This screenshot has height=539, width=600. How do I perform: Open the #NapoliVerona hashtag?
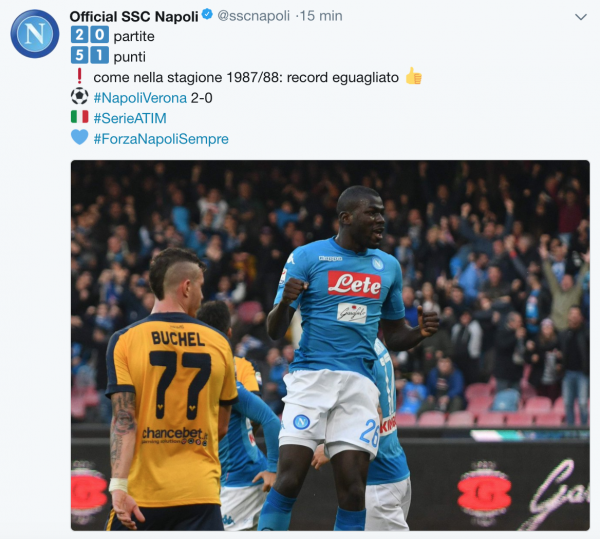(140, 98)
